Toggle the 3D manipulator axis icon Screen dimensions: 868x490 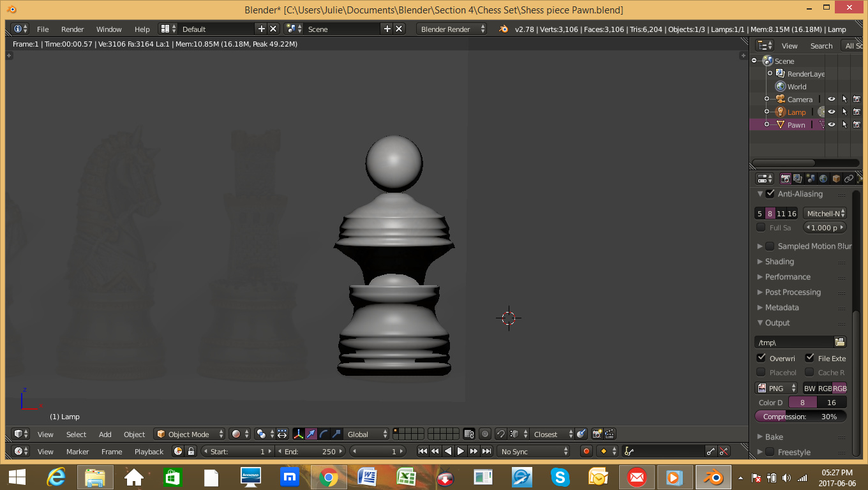point(298,434)
